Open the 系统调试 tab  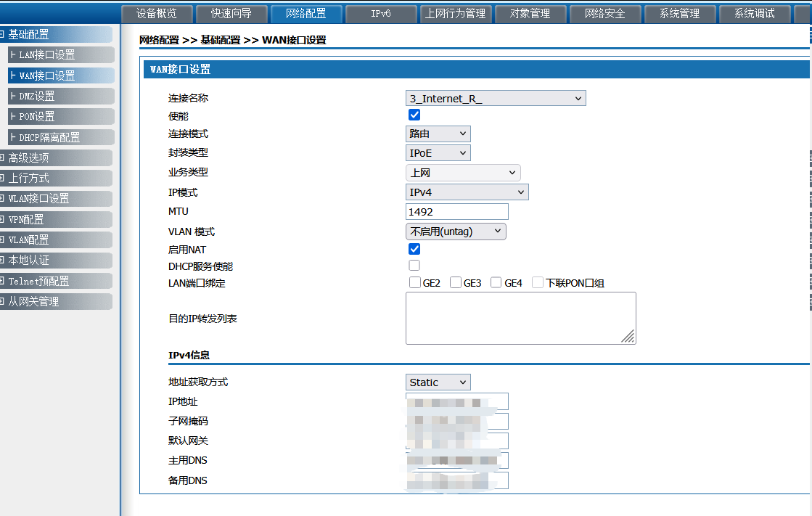coord(755,14)
